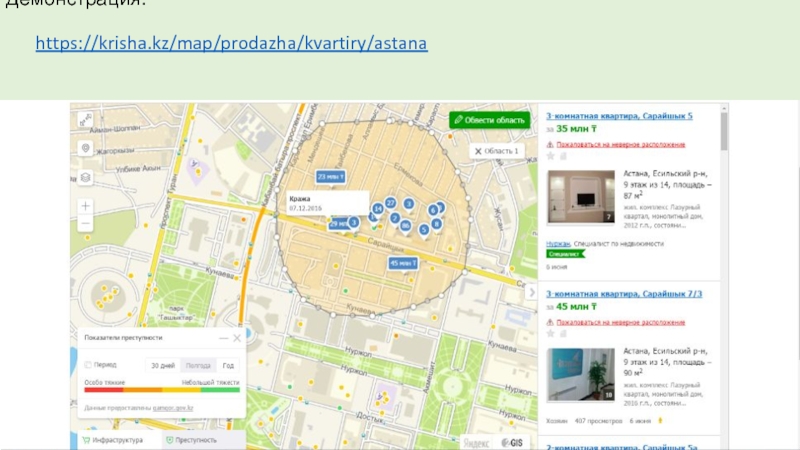Zoom in with the plus button
This screenshot has width=800, height=450.
[85, 206]
